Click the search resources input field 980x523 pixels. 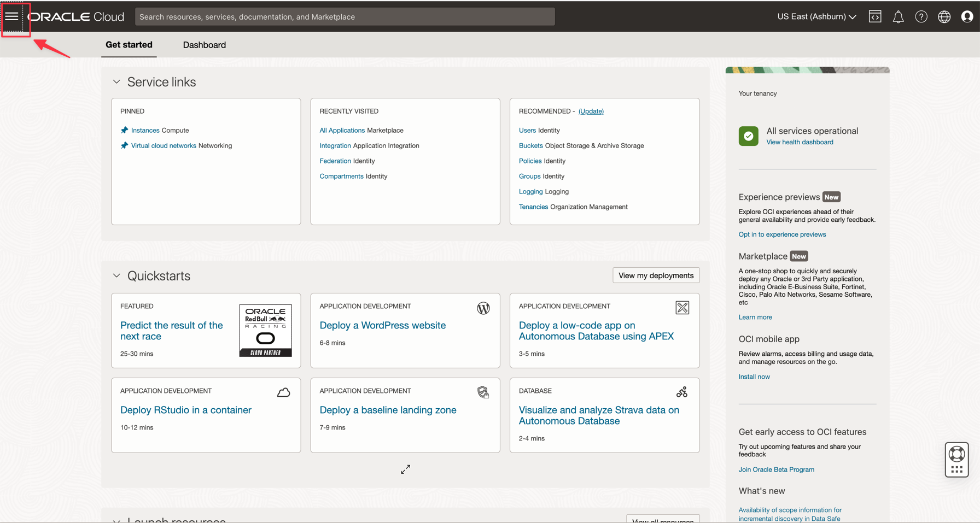(x=345, y=17)
